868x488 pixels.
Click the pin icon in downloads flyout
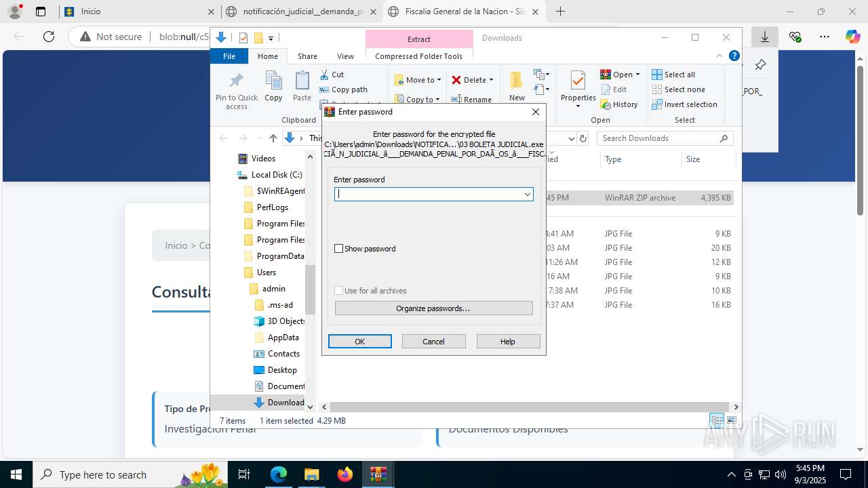point(760,65)
